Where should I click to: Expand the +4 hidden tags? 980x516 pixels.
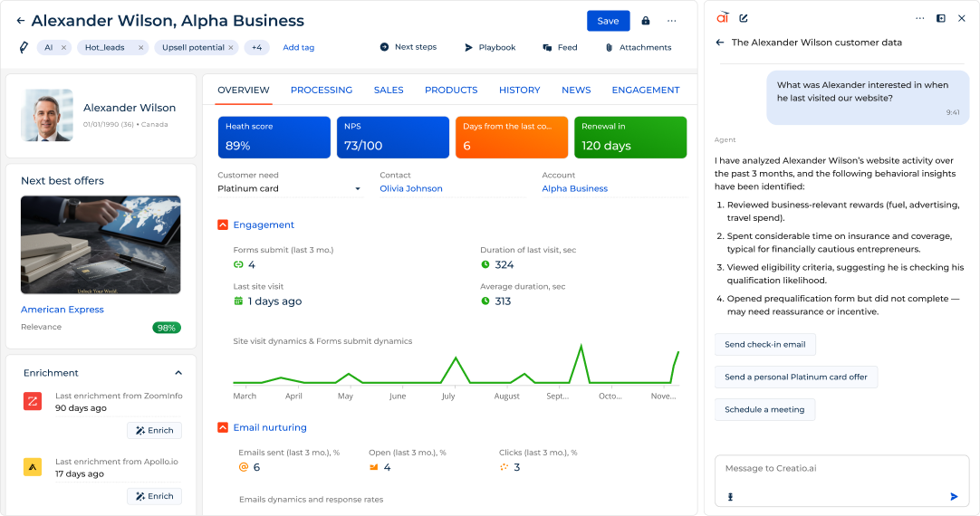256,47
